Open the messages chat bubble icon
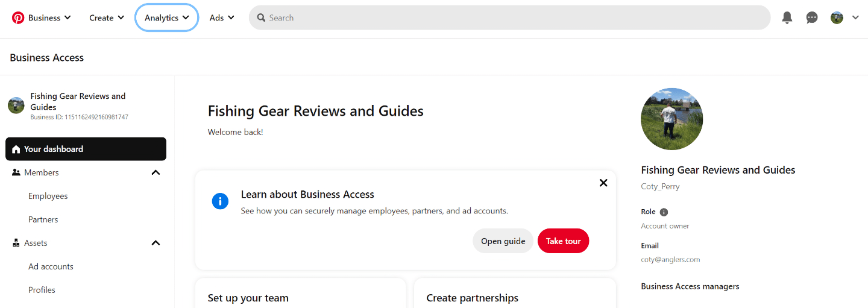The image size is (868, 308). click(x=812, y=17)
